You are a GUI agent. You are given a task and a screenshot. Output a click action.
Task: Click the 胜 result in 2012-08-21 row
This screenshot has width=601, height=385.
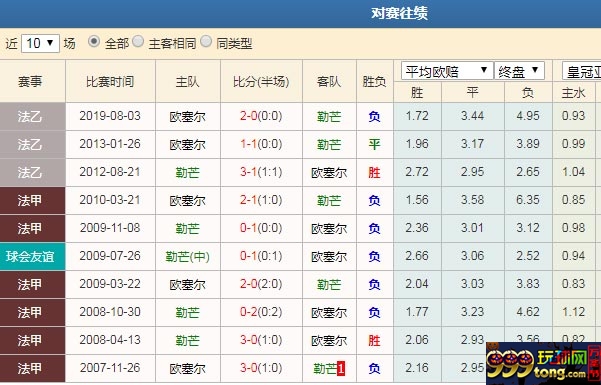374,172
